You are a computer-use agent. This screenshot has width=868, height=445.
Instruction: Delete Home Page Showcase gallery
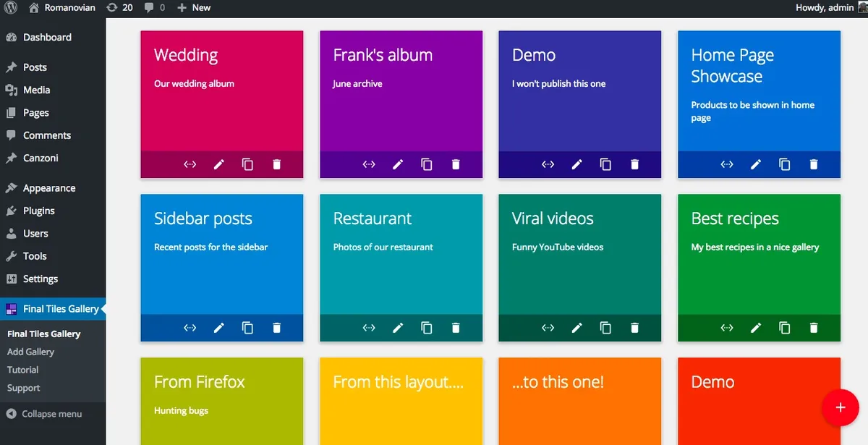pyautogui.click(x=814, y=164)
